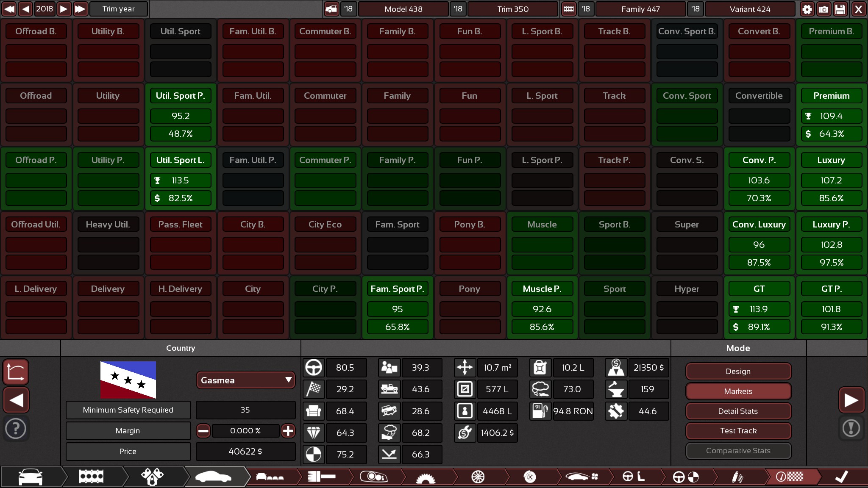
Task: Click the people practicality stat icon
Action: [x=389, y=367]
